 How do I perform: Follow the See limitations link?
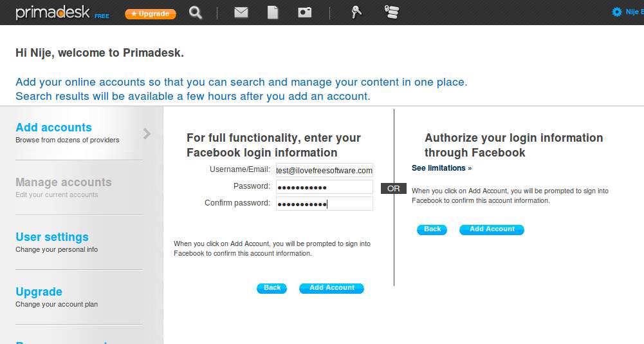coord(441,168)
